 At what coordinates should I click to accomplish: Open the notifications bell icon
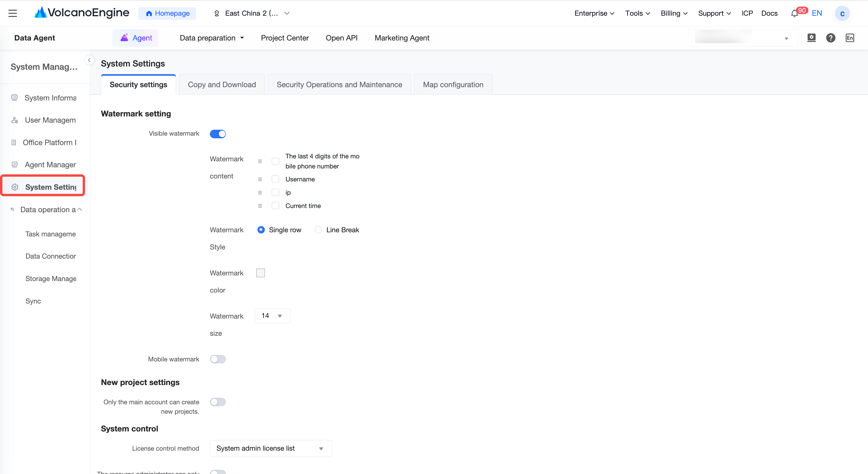[x=794, y=13]
